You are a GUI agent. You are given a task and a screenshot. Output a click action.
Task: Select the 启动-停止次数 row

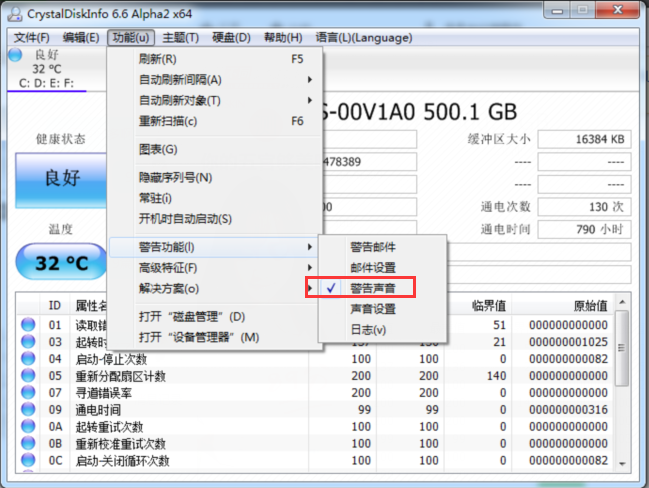click(317, 358)
